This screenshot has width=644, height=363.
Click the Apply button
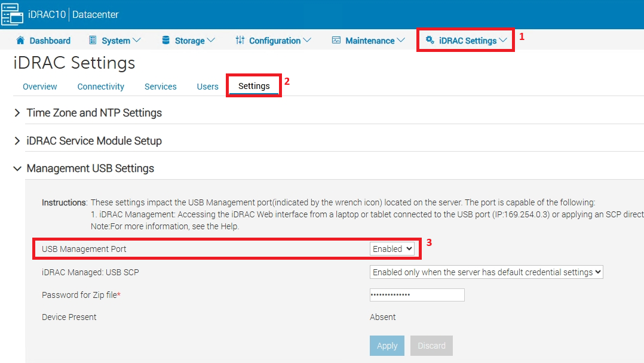click(387, 346)
